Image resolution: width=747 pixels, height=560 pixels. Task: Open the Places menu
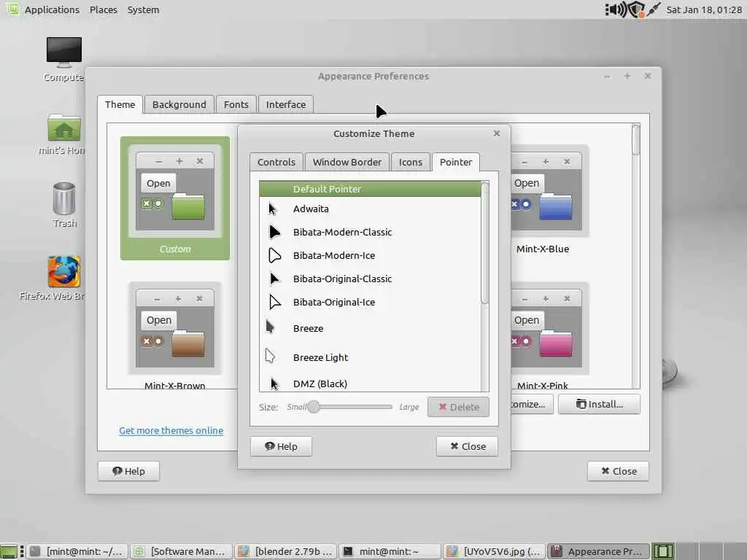[104, 9]
